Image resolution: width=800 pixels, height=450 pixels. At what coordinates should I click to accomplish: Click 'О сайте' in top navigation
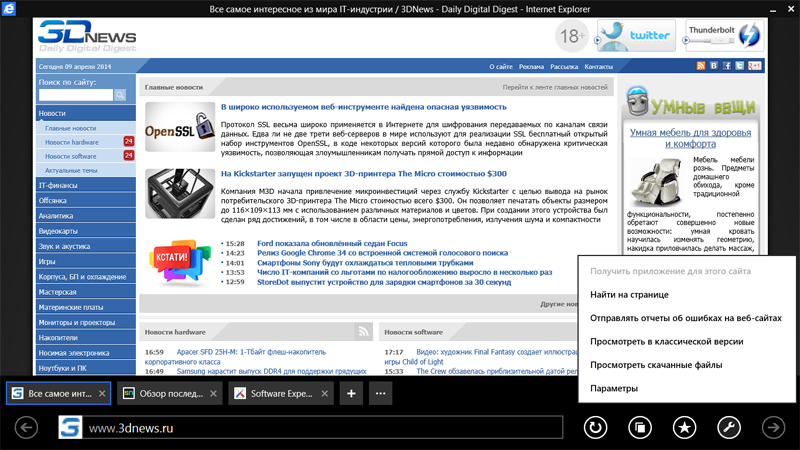point(501,66)
